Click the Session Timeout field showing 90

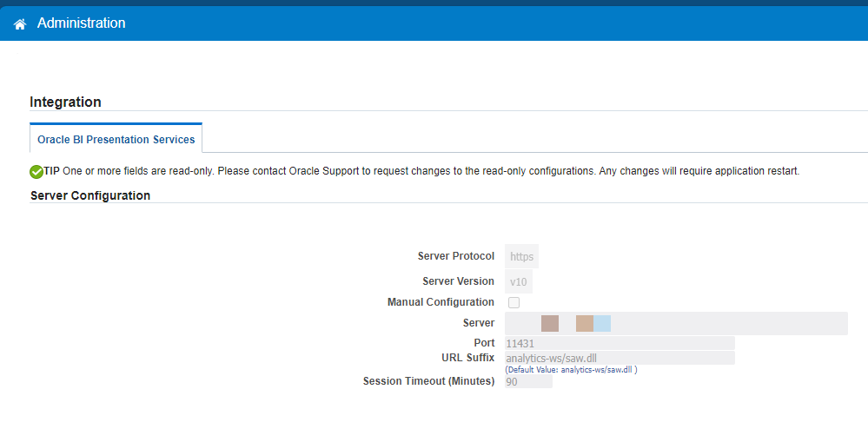click(x=528, y=381)
